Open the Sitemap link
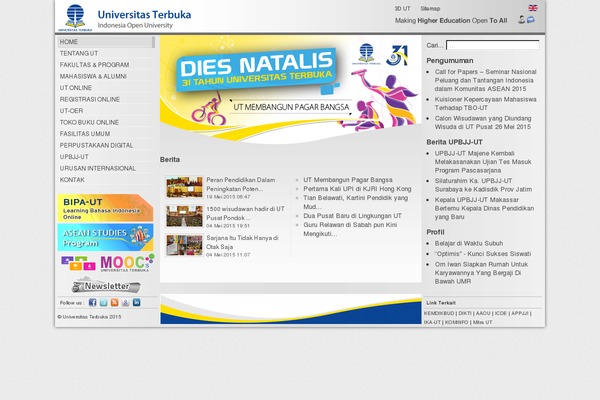Image resolution: width=600 pixels, height=400 pixels. click(430, 8)
